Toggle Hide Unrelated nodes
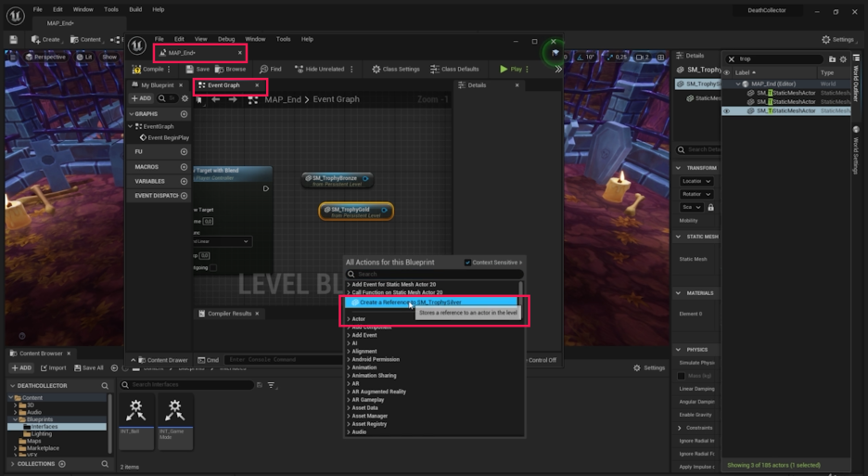 [x=319, y=70]
